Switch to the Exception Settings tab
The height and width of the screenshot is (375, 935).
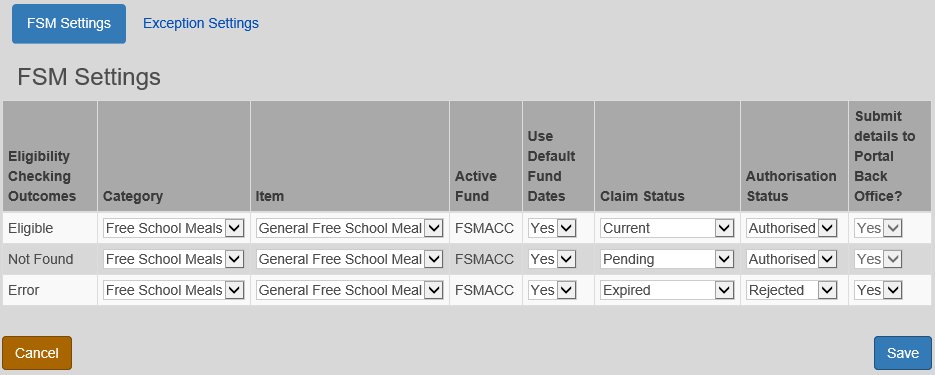click(201, 23)
